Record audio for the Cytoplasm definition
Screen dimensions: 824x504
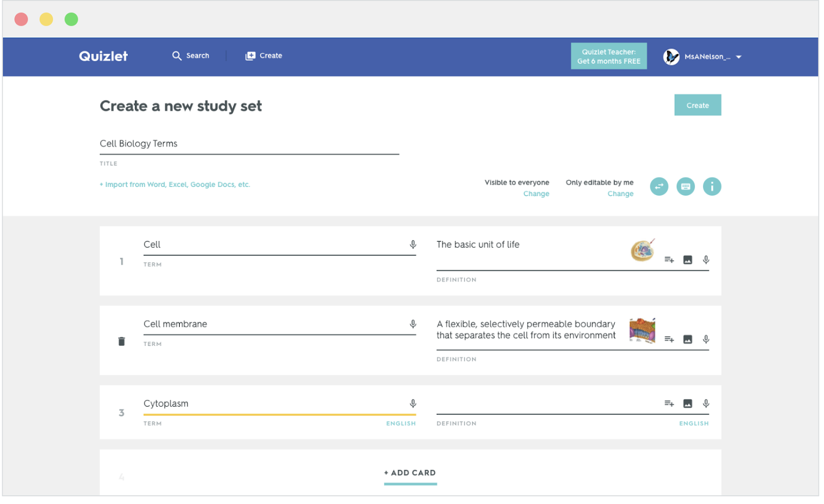706,404
